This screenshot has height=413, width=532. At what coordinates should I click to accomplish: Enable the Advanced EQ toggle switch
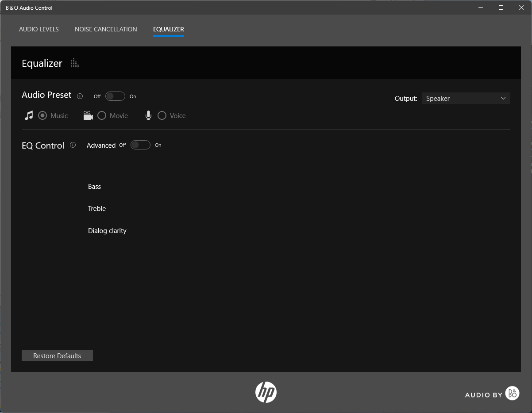click(x=140, y=145)
